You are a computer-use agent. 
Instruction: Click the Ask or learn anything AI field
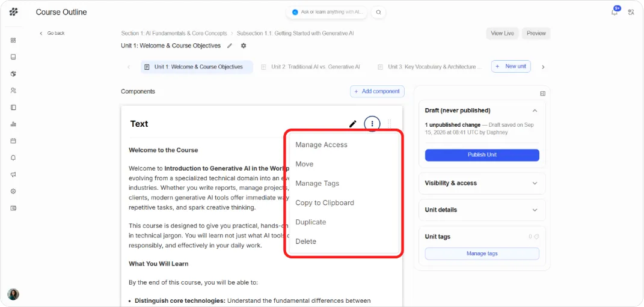[327, 12]
